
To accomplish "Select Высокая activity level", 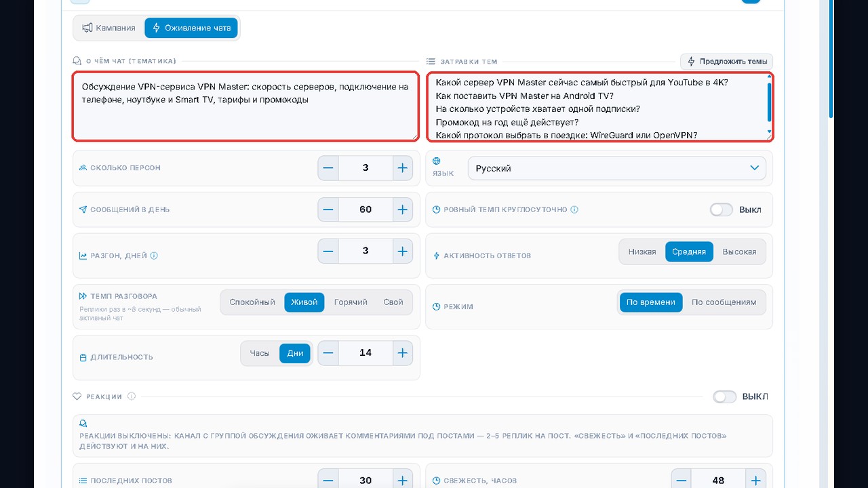I will 739,251.
